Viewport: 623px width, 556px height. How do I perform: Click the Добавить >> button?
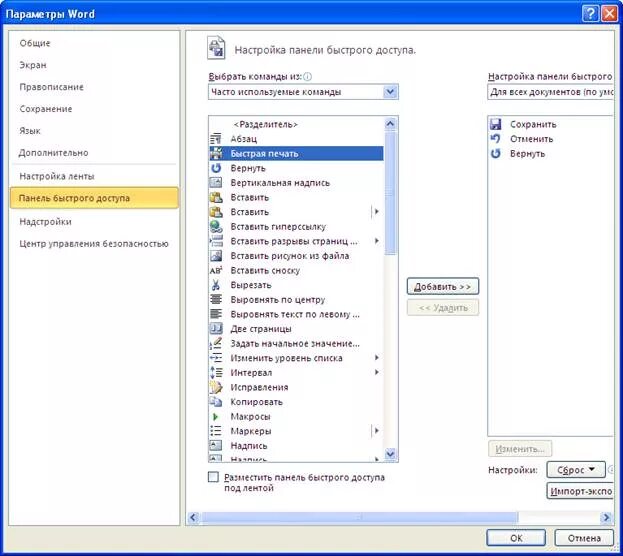(443, 287)
